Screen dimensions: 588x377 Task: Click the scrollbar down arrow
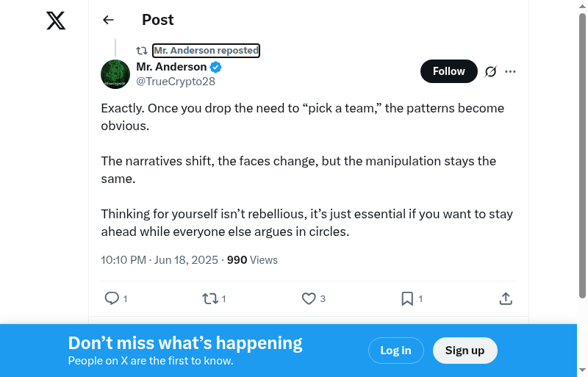582,370
